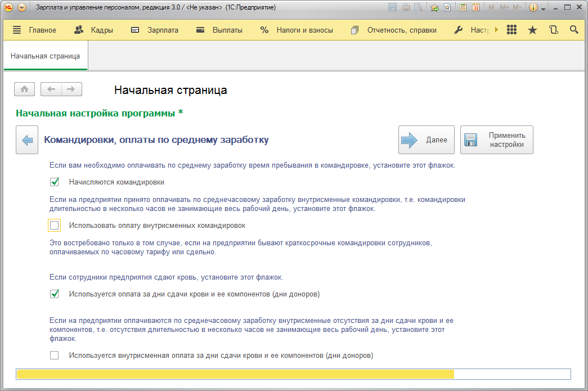Toggle 'Используется внутрисменная оплата за дни сдачи крови'
This screenshot has height=391, width=588.
pyautogui.click(x=55, y=356)
